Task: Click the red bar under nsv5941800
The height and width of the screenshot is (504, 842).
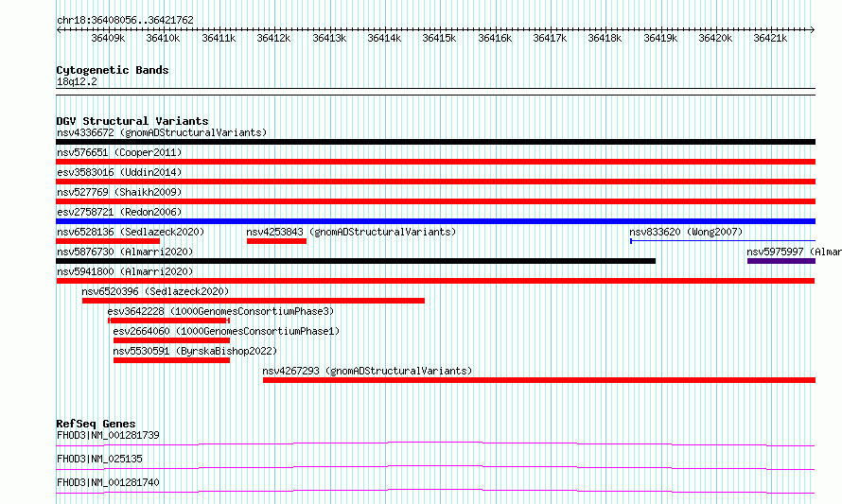Action: click(435, 281)
